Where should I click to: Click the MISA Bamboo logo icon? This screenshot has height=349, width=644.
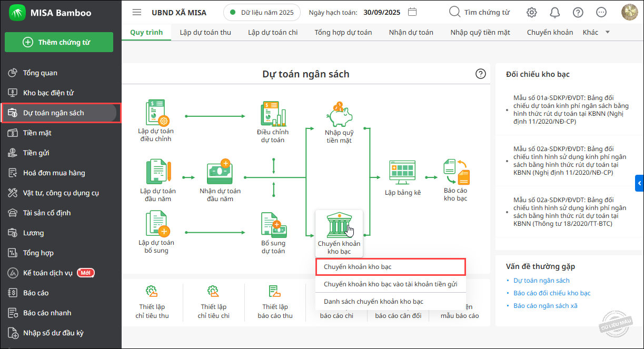tap(17, 13)
